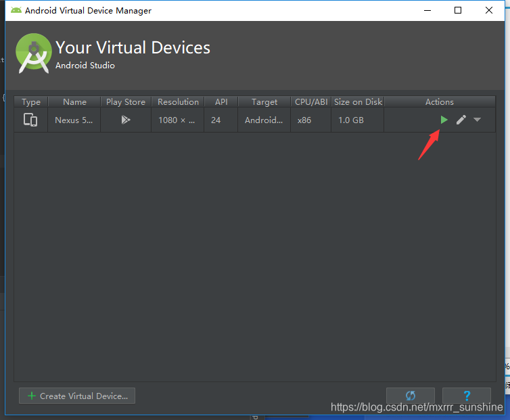Click the Actions column header
Image resolution: width=510 pixels, height=420 pixels.
pyautogui.click(x=440, y=102)
